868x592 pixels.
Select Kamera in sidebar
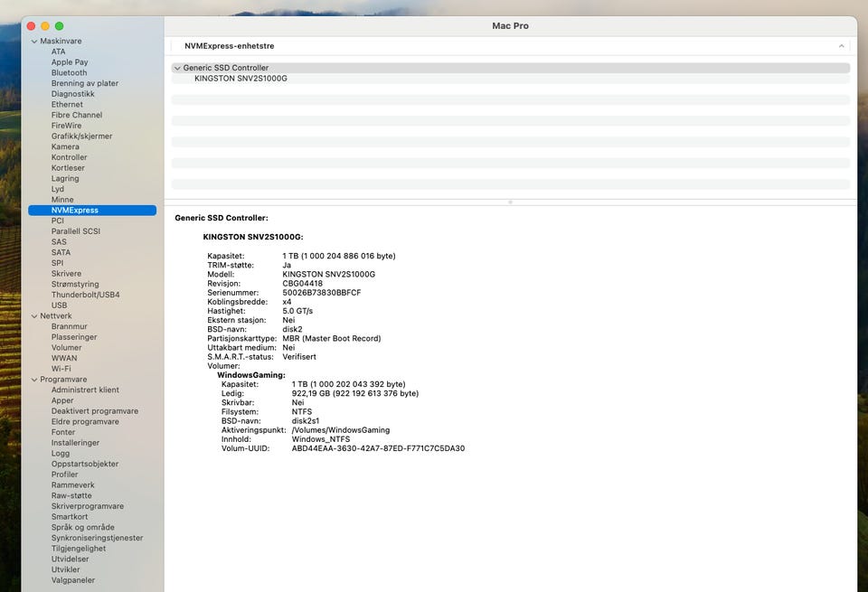tap(65, 146)
